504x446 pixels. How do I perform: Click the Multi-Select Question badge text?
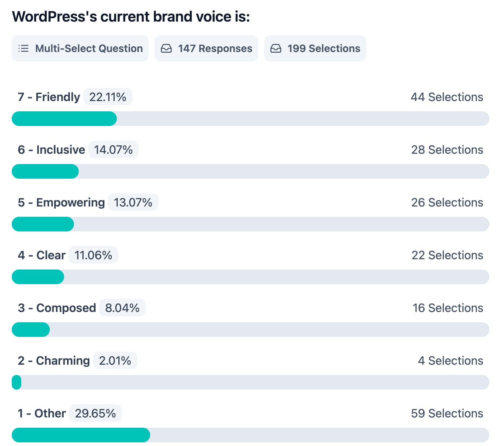tap(89, 48)
